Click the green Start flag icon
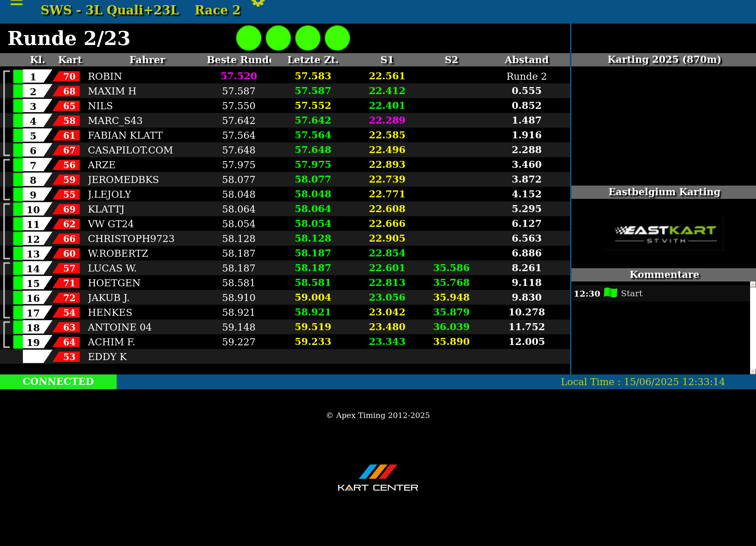Viewport: 756px width, 546px height. (610, 293)
